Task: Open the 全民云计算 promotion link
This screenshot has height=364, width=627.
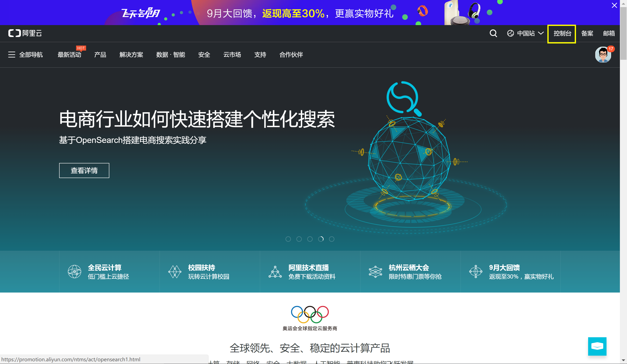Action: [x=109, y=272]
